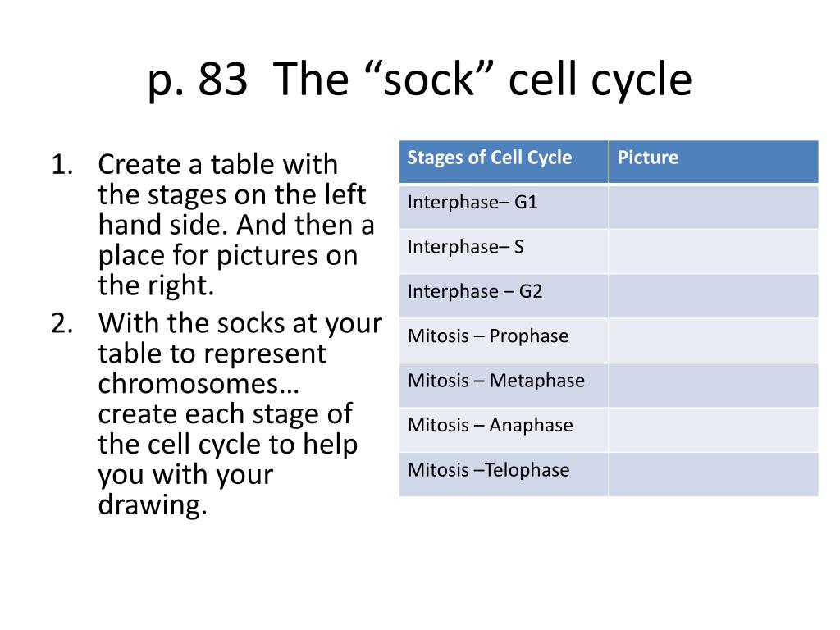Click the empty picture cell beside Anaphase
This screenshot has height=630, width=840.
pos(714,430)
